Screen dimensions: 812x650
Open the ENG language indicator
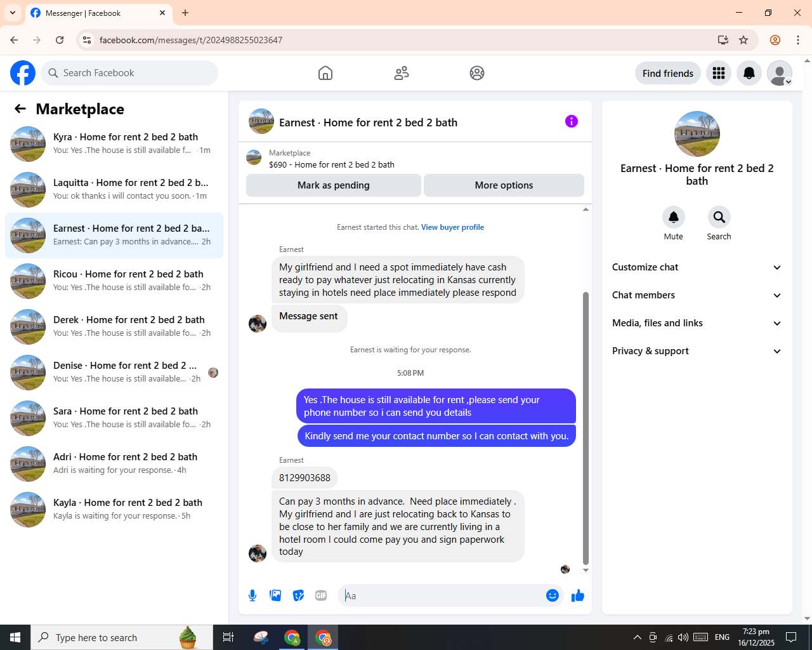click(x=722, y=637)
